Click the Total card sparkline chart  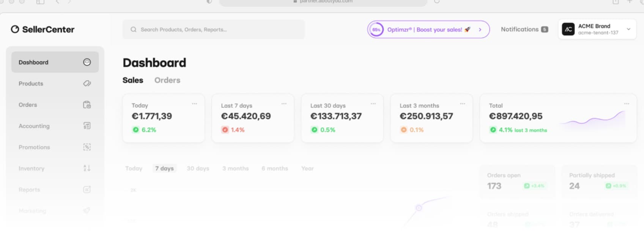tap(593, 119)
